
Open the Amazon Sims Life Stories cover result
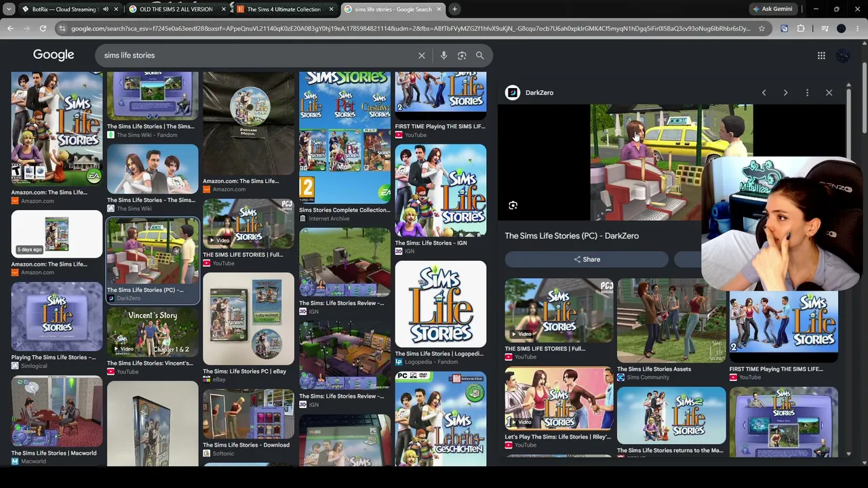57,129
